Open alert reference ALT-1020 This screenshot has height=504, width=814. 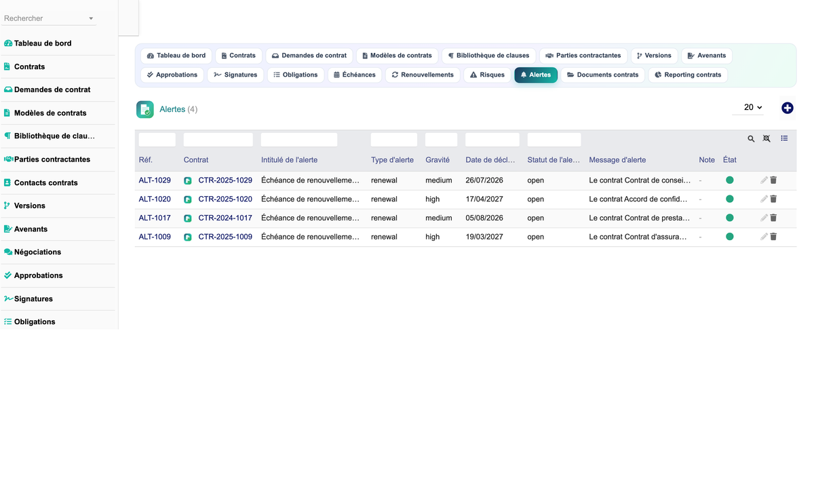coord(155,199)
